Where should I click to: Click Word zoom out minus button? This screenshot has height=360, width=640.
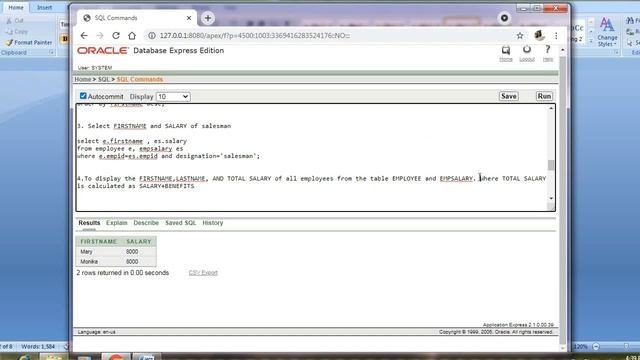(x=596, y=347)
